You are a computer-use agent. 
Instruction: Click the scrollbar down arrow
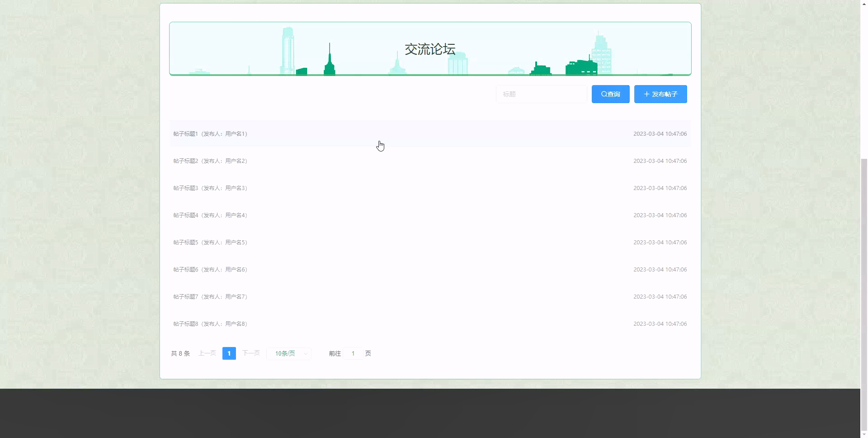coord(864,434)
